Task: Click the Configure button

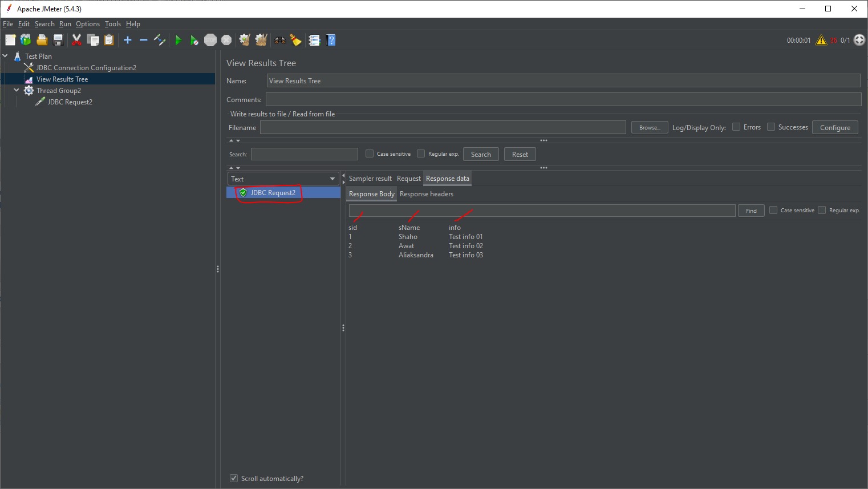Action: 835,127
